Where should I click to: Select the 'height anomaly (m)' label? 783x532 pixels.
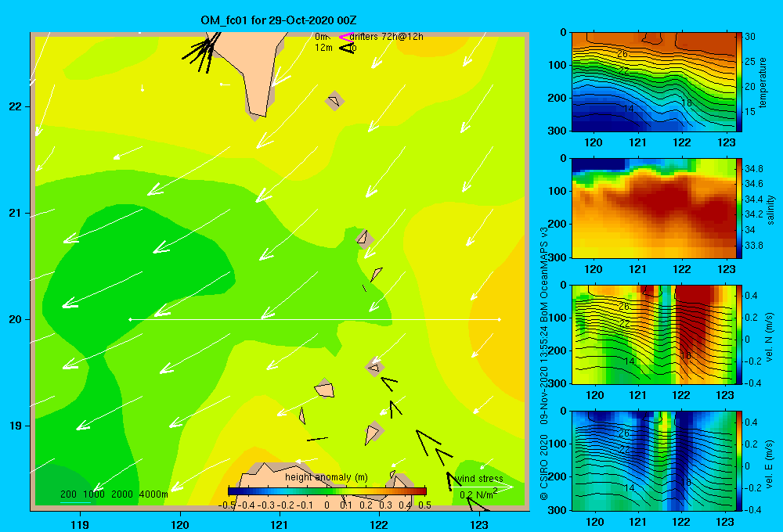[x=326, y=477]
